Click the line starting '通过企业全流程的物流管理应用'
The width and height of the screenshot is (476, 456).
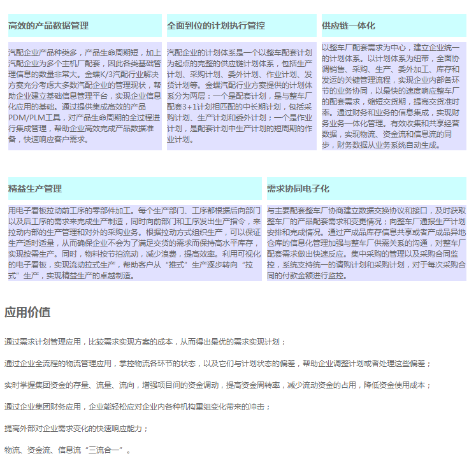[x=218, y=364]
